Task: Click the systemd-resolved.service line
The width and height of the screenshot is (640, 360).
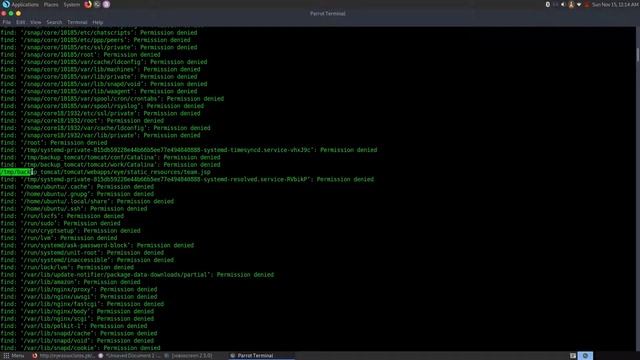Action: coord(187,180)
